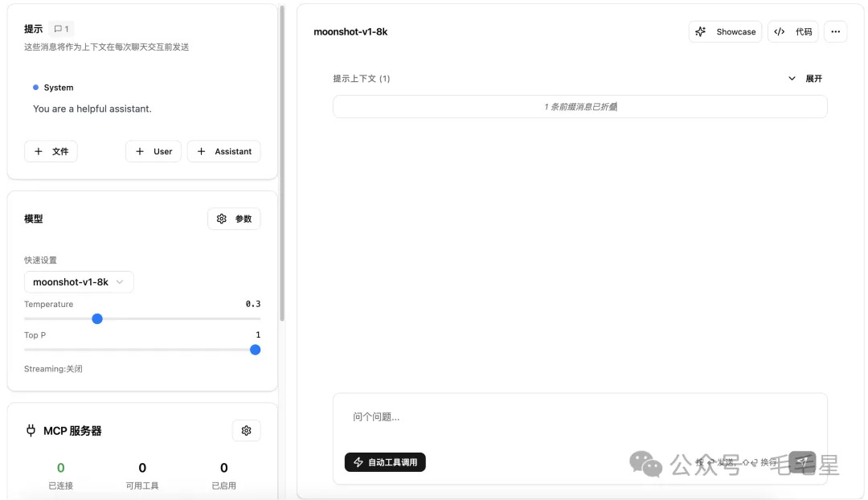Click the Streaming:关闭 status text

pos(53,369)
